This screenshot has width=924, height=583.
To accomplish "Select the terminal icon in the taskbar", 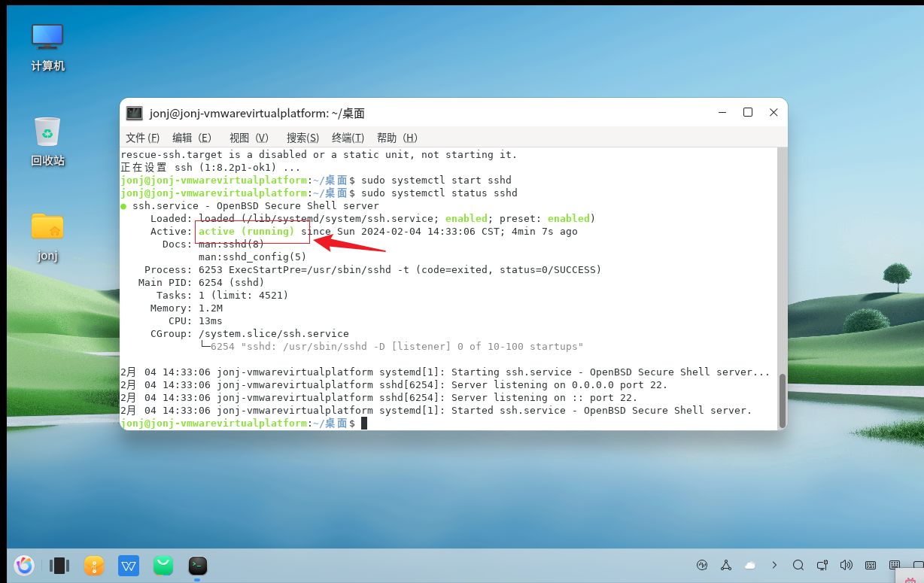I will click(197, 565).
